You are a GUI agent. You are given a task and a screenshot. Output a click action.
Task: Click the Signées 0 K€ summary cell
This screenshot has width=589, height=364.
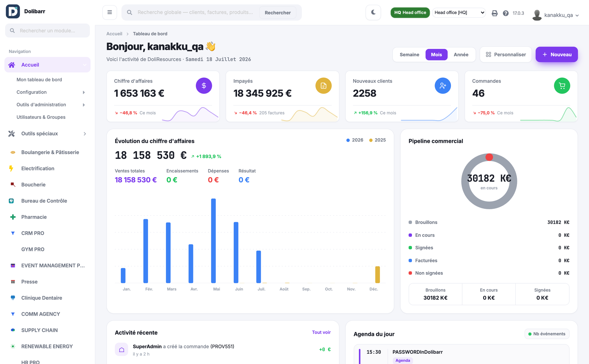pyautogui.click(x=542, y=294)
